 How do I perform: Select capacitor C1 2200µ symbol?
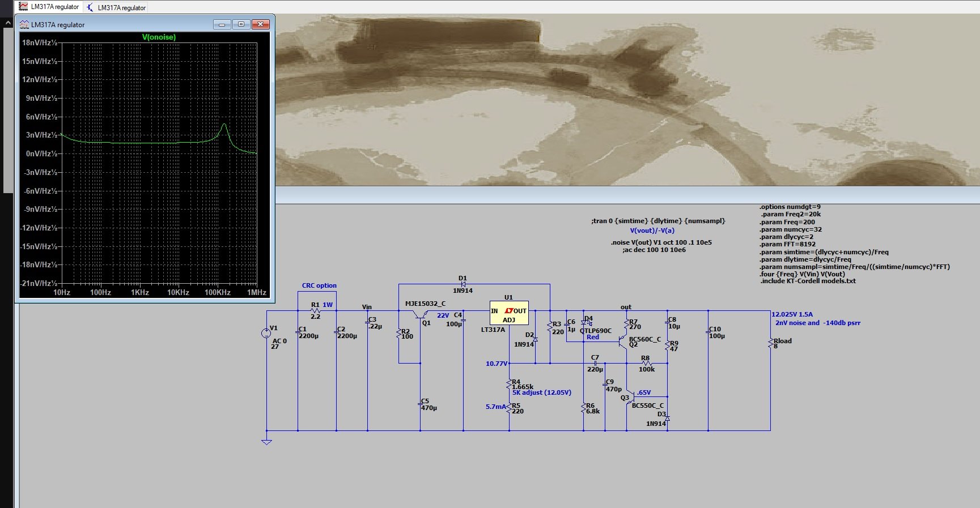tap(298, 332)
